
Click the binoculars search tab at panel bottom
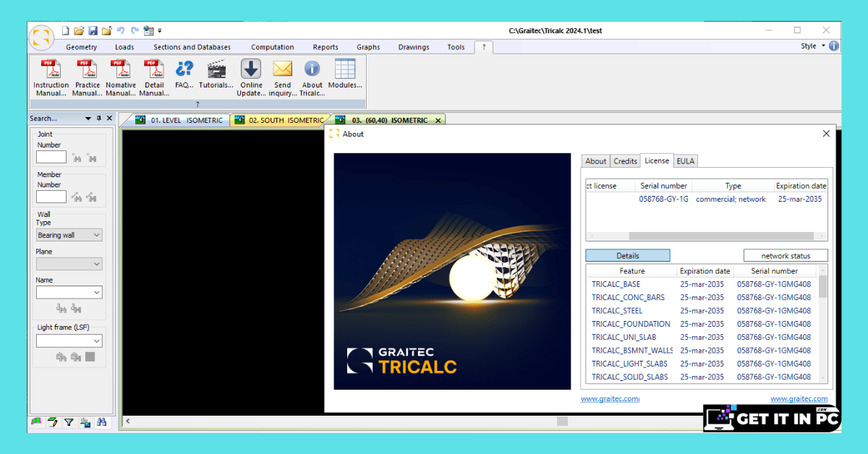tap(101, 422)
